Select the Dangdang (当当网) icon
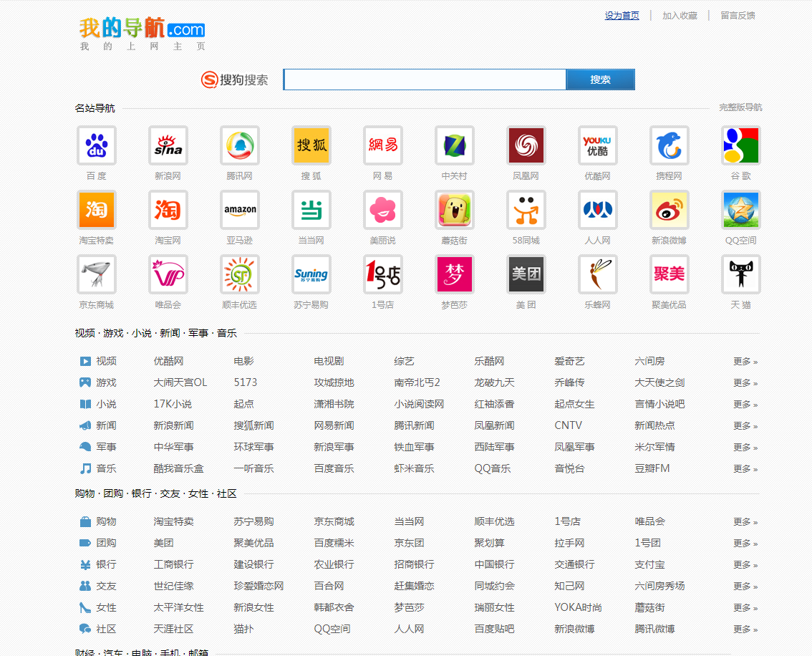812x656 pixels. 311,210
